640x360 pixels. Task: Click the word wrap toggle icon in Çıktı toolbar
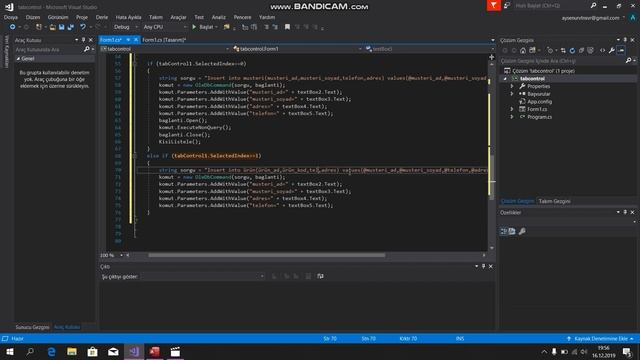tap(320, 276)
